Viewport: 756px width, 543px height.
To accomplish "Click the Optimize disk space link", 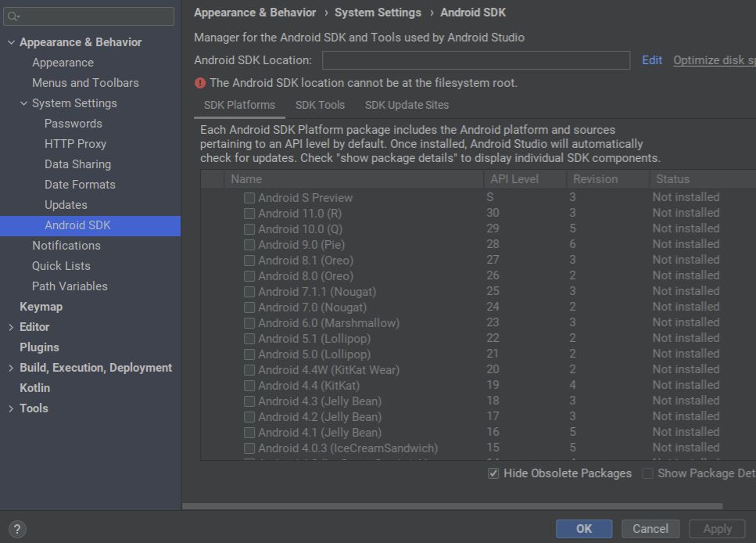I will pyautogui.click(x=715, y=60).
